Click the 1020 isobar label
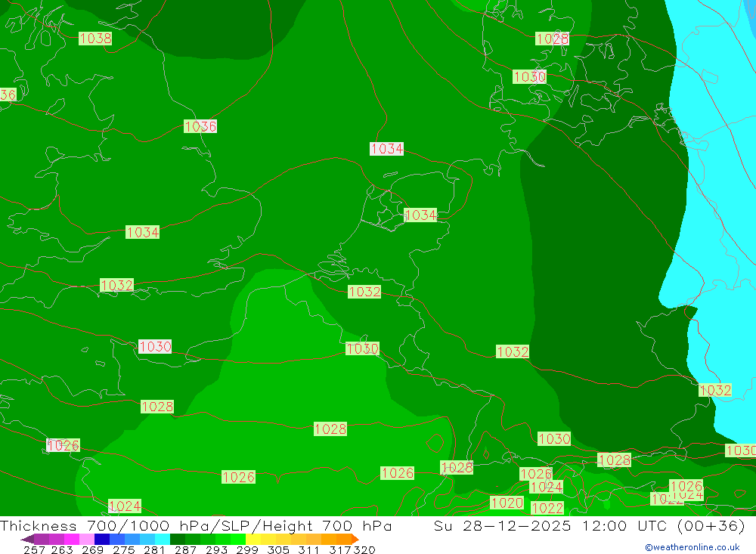Image resolution: width=756 pixels, height=554 pixels. pos(507,503)
